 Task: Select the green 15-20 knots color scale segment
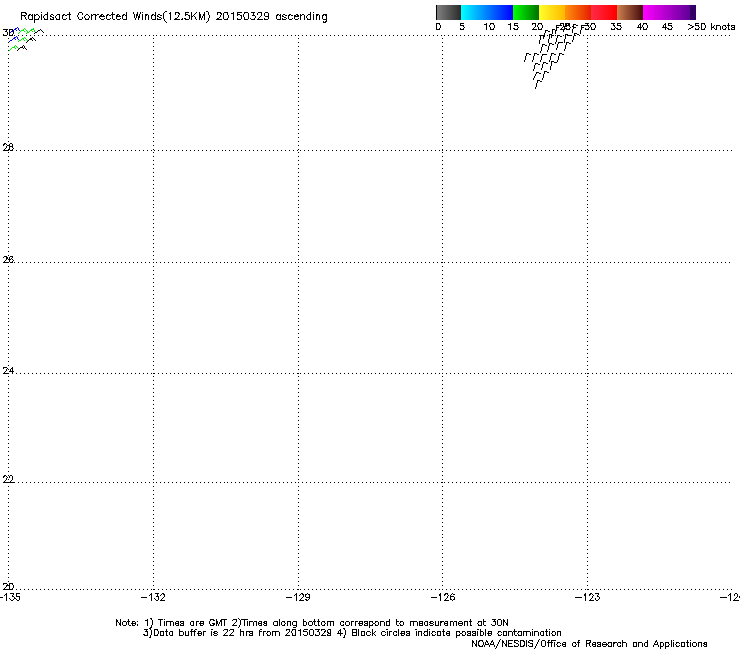(526, 12)
